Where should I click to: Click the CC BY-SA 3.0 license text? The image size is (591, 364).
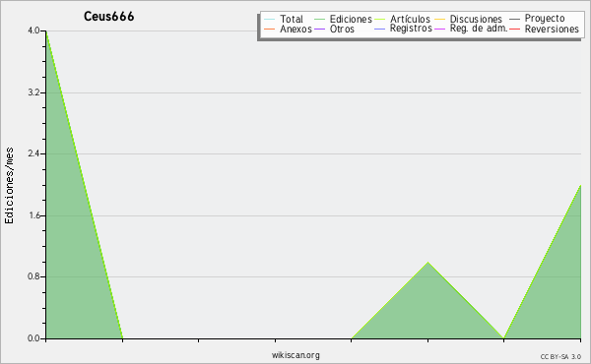(x=560, y=357)
